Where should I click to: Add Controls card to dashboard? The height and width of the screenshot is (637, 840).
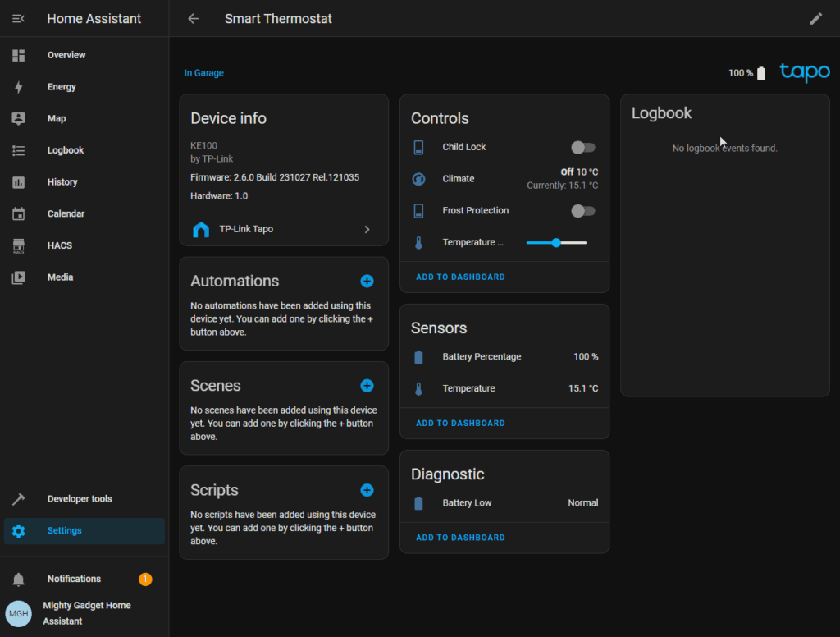tap(460, 277)
